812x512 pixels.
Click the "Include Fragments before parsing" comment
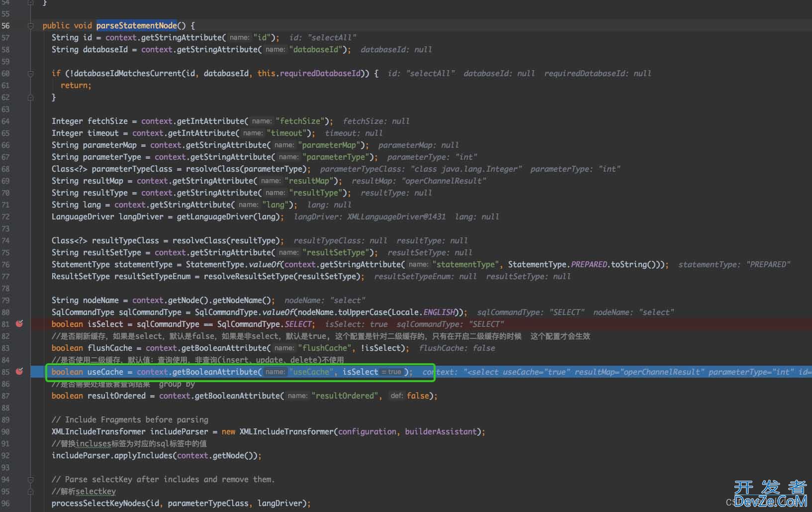pyautogui.click(x=130, y=419)
